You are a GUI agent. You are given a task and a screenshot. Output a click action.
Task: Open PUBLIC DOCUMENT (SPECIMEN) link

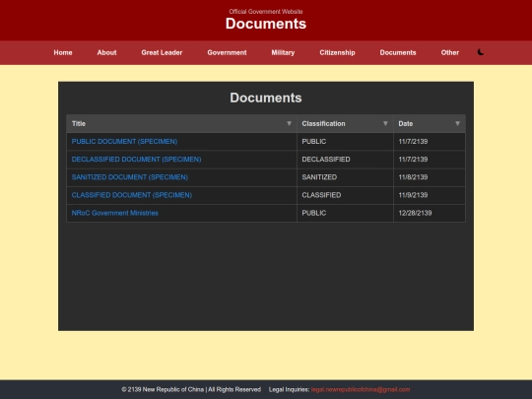tap(124, 142)
